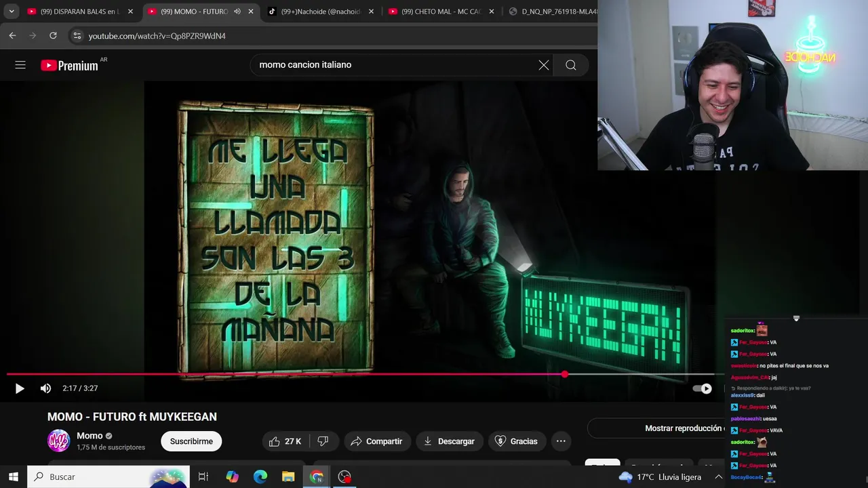Screen dimensions: 868x488
Task: Reload the page with the refresh icon
Action: coord(53,36)
